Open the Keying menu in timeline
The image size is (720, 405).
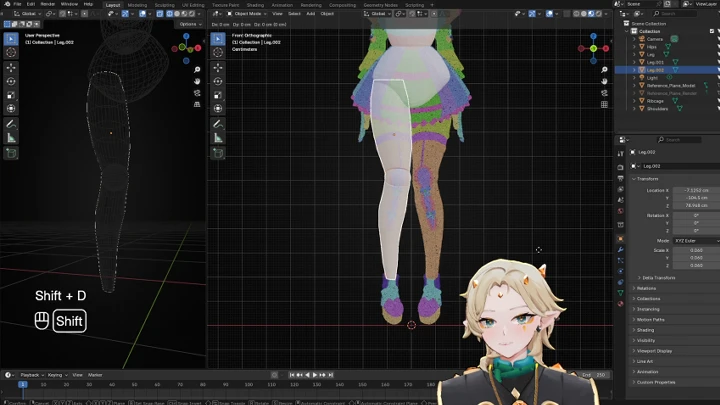coord(56,375)
